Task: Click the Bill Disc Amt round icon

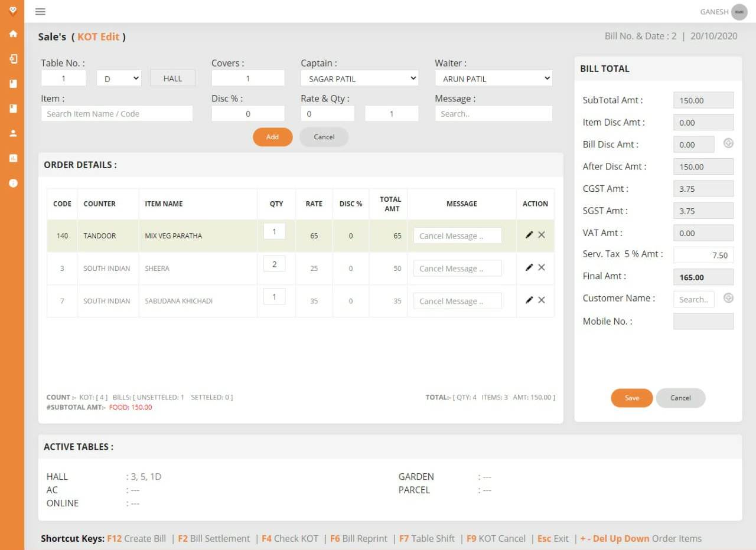Action: (728, 143)
